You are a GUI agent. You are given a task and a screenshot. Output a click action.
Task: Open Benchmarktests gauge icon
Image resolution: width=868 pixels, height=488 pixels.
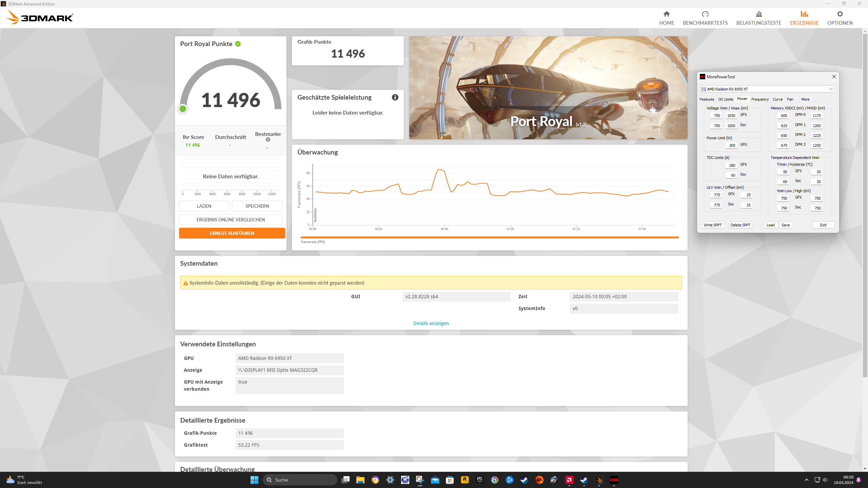click(705, 14)
